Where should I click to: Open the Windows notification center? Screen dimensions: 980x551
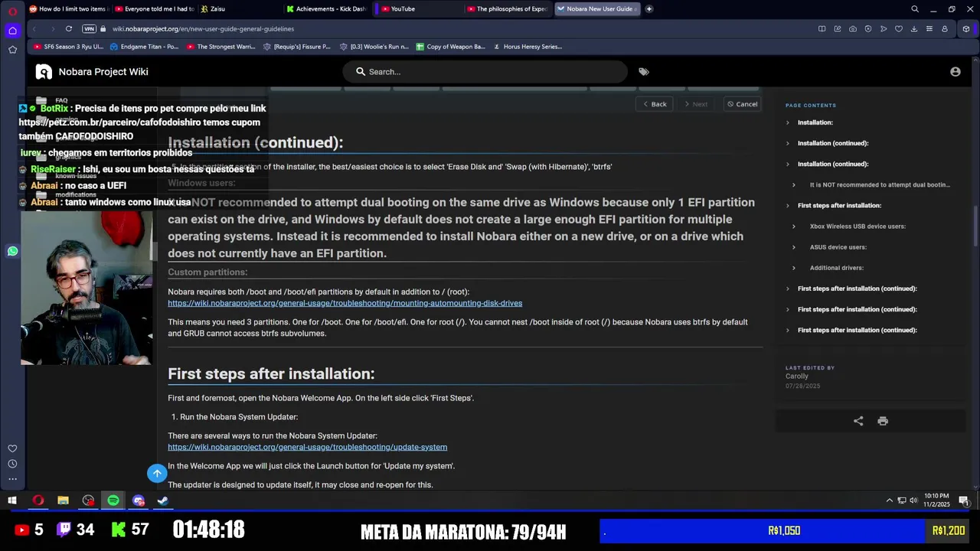click(964, 500)
